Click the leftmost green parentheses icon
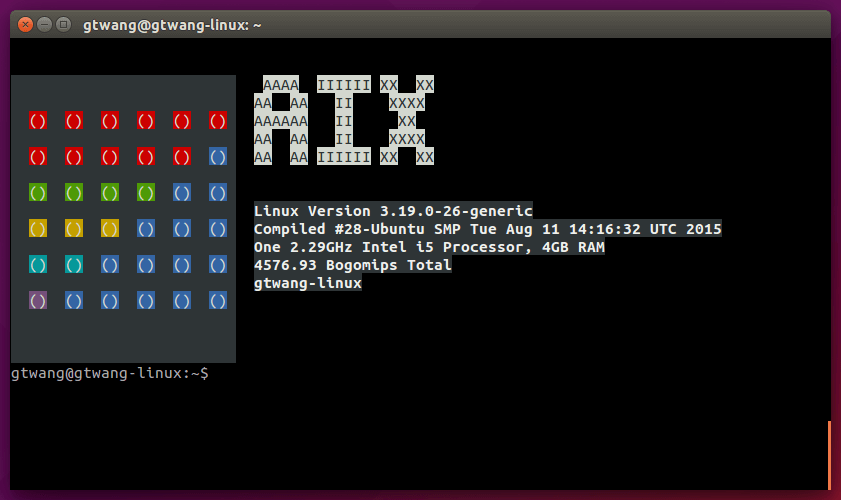Screen dimensions: 841x500 pyautogui.click(x=38, y=192)
